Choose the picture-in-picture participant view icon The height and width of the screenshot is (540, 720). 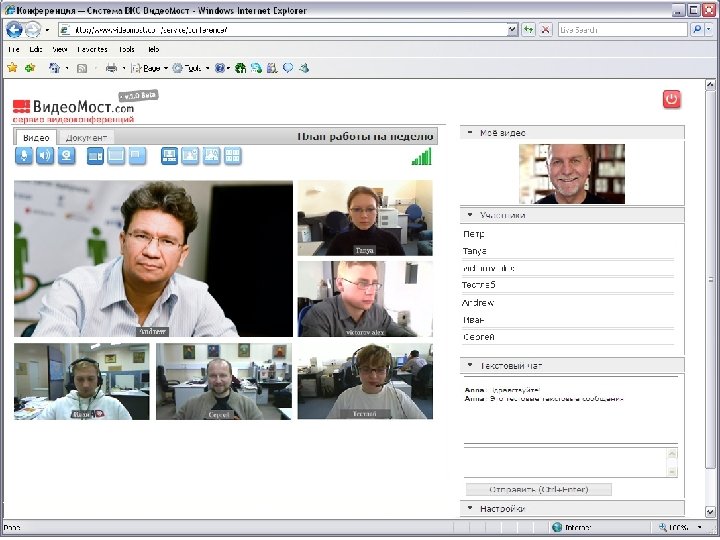tap(190, 156)
